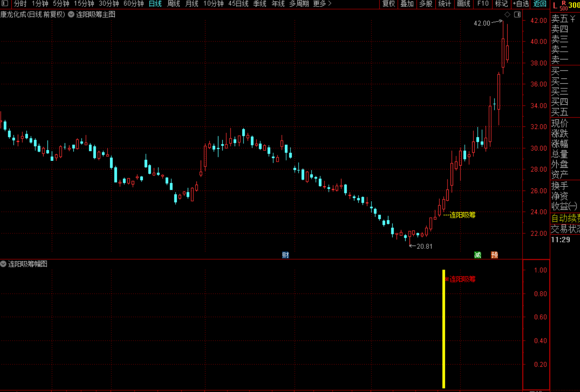Open the 减 shareholding reduction marker
Screen dimensions: 580x392
point(478,255)
